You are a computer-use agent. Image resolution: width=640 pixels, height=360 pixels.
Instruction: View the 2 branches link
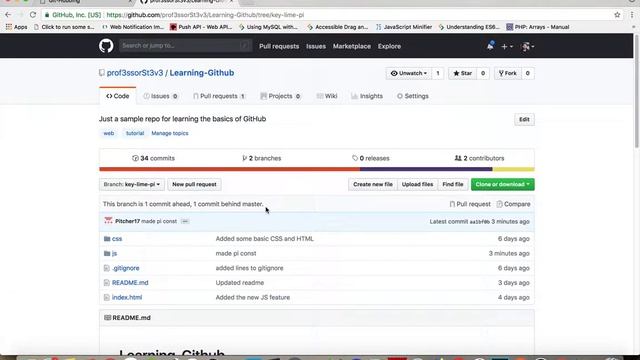point(262,158)
